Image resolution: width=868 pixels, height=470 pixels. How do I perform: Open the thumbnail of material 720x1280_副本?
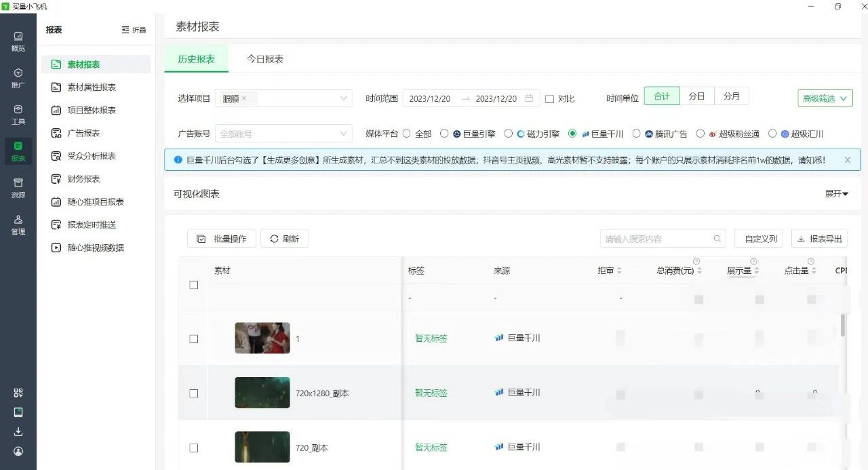click(262, 393)
